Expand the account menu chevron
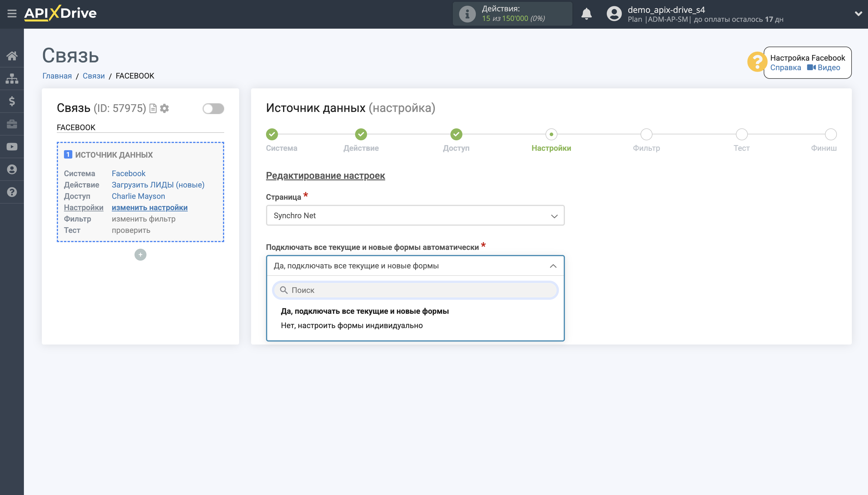This screenshot has height=495, width=868. coord(858,14)
